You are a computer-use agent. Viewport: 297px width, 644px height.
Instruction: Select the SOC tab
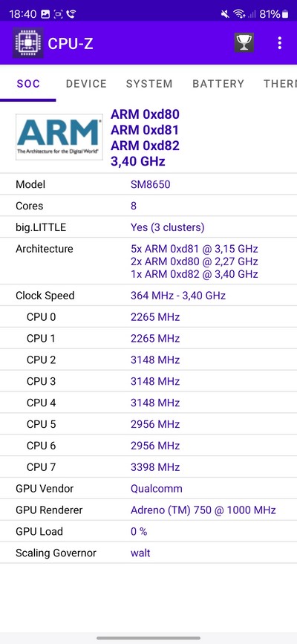coord(28,84)
